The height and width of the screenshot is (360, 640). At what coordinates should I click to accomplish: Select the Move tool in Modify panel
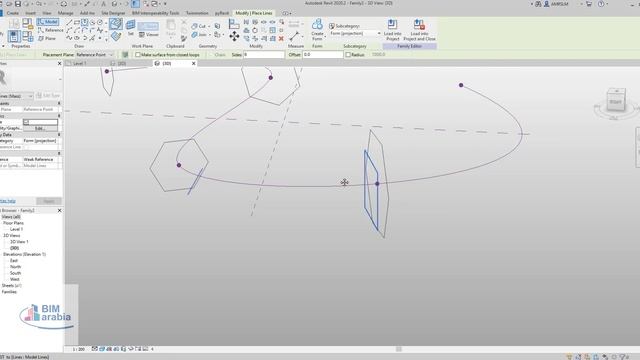point(234,36)
